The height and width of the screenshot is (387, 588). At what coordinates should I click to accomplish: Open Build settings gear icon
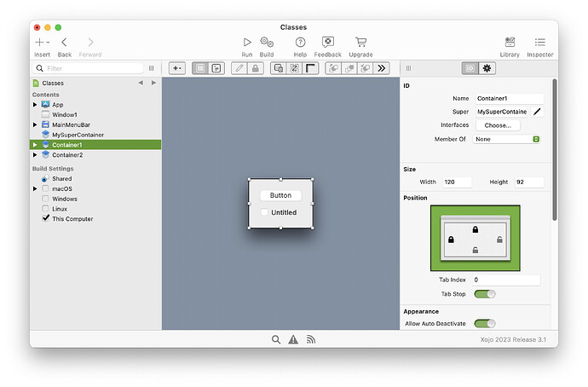click(267, 42)
